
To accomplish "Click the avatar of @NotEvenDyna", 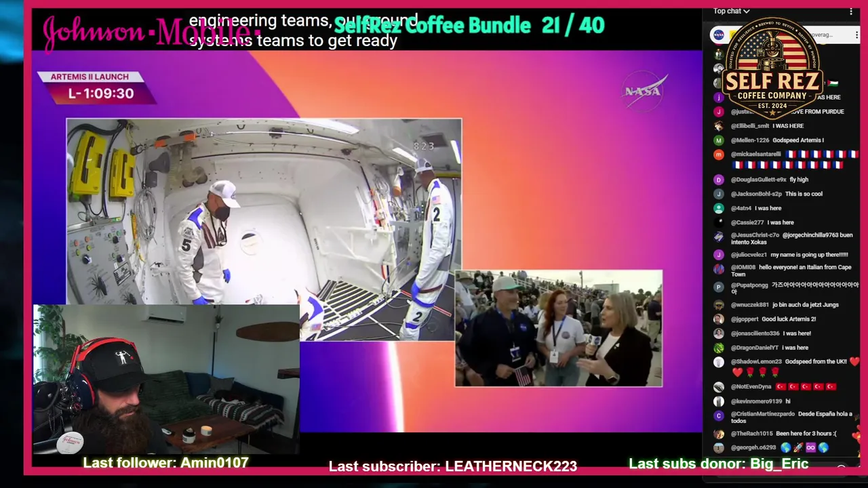I will pos(719,387).
